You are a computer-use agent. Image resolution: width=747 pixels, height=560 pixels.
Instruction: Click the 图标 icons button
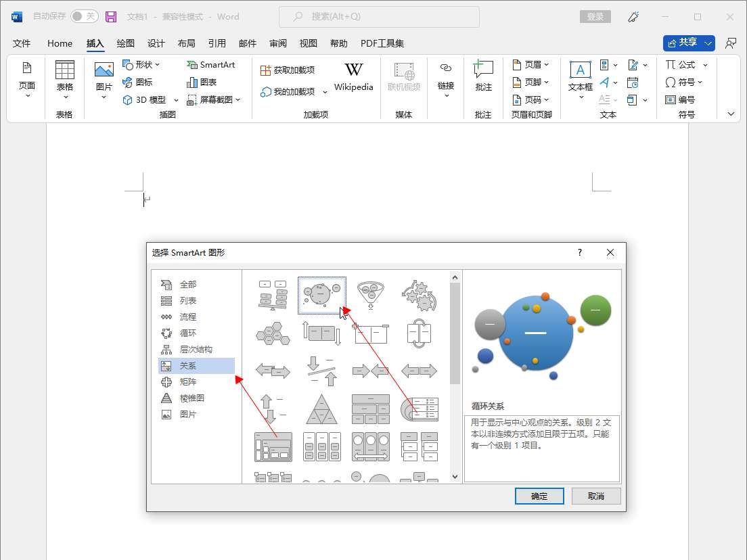point(137,82)
